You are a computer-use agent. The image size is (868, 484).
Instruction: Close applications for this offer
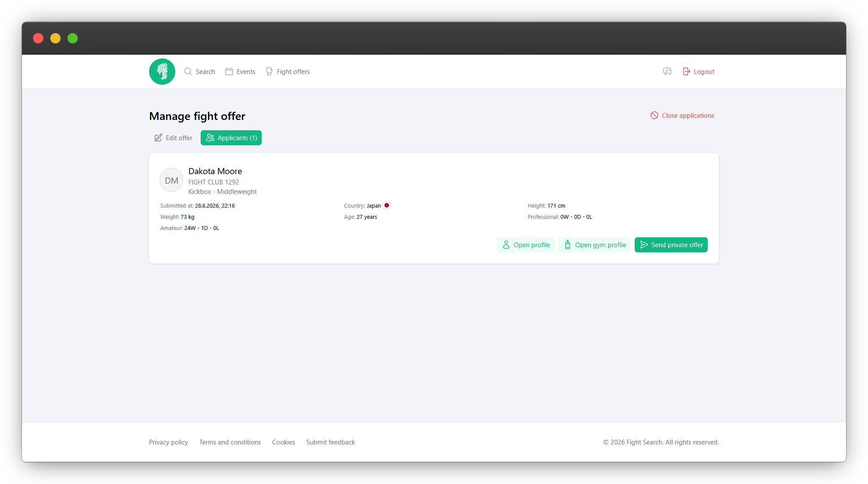682,115
